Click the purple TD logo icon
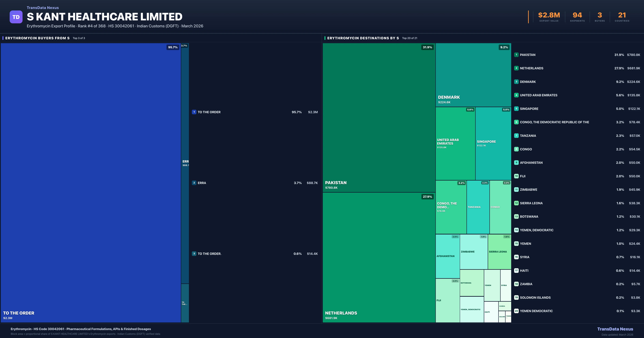 tap(16, 17)
